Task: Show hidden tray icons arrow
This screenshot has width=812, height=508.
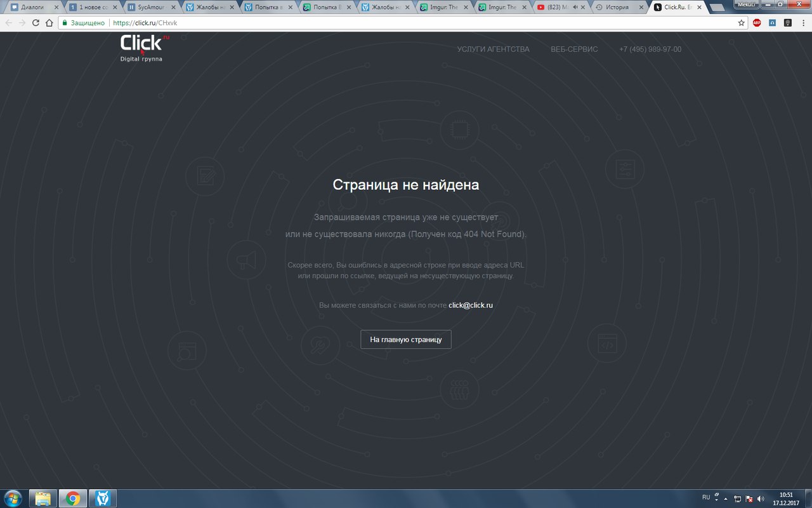Action: pos(725,498)
